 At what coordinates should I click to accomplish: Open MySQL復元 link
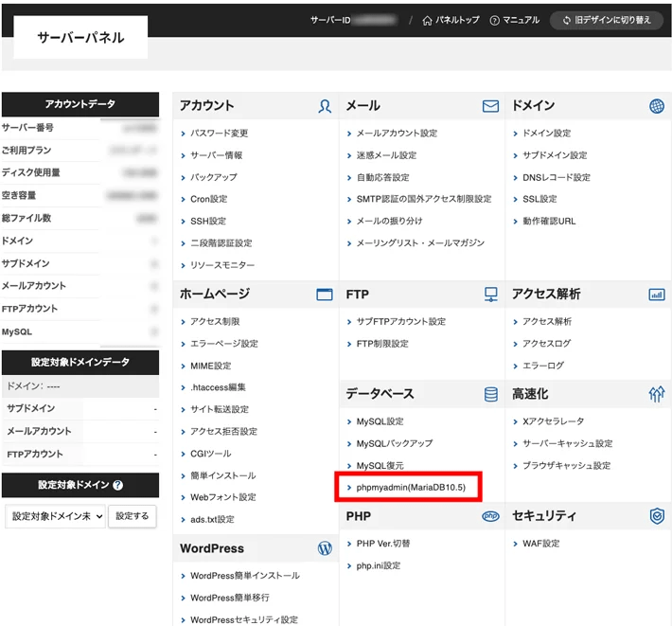pos(380,466)
